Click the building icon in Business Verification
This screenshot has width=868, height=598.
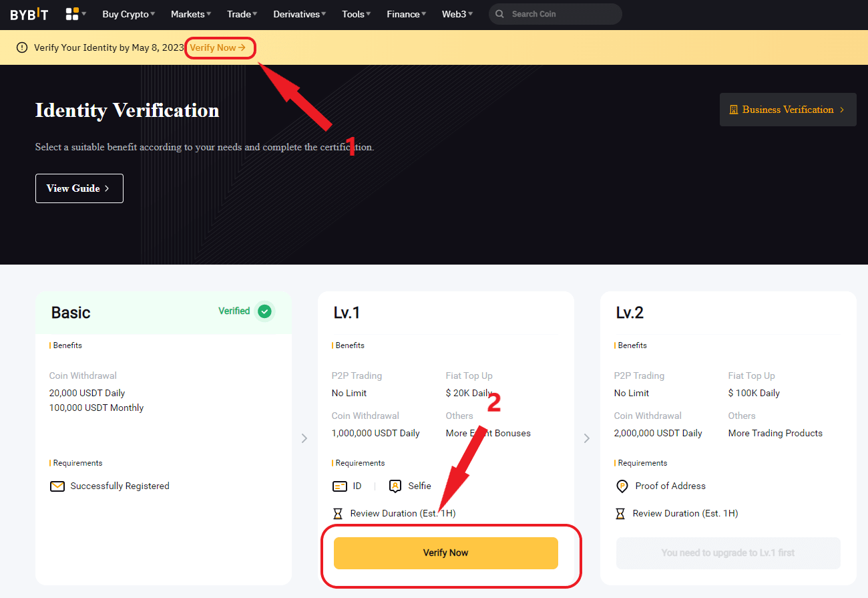734,110
